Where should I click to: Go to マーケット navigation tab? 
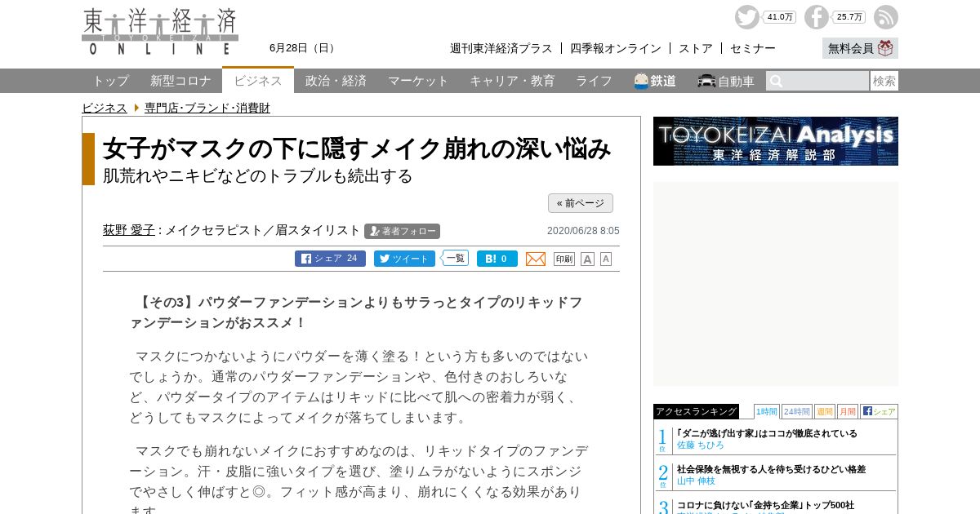418,81
